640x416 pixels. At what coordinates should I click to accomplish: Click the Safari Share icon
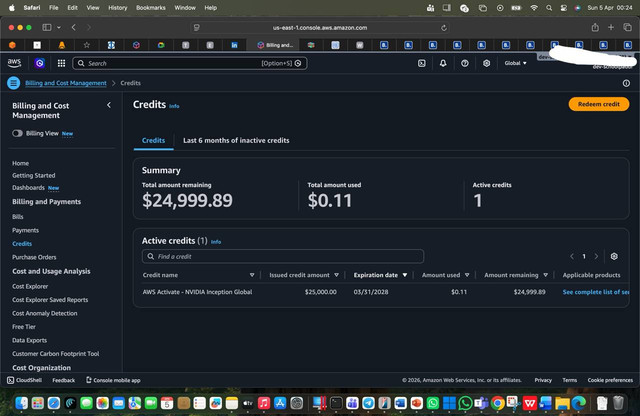click(x=595, y=27)
